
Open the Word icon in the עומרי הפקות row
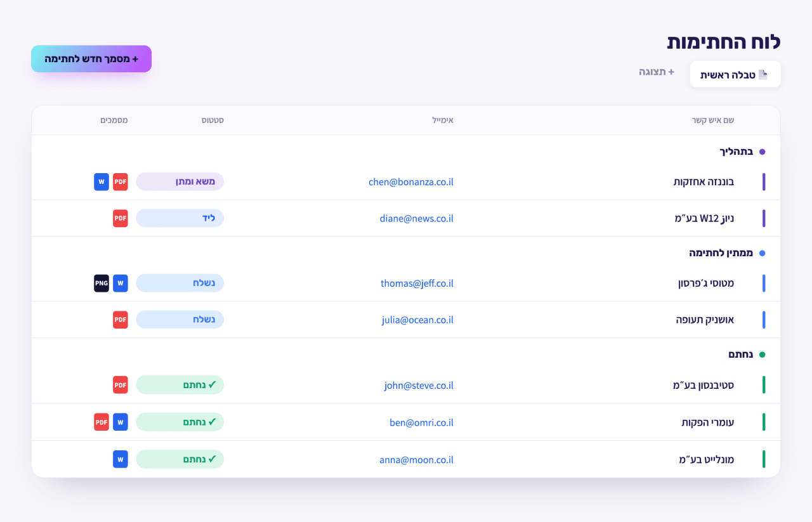[121, 422]
